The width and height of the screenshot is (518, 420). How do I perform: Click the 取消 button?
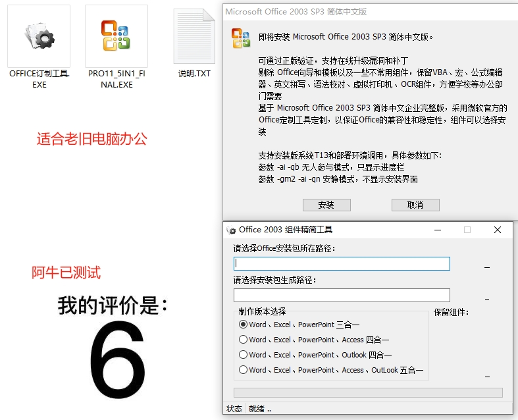415,205
